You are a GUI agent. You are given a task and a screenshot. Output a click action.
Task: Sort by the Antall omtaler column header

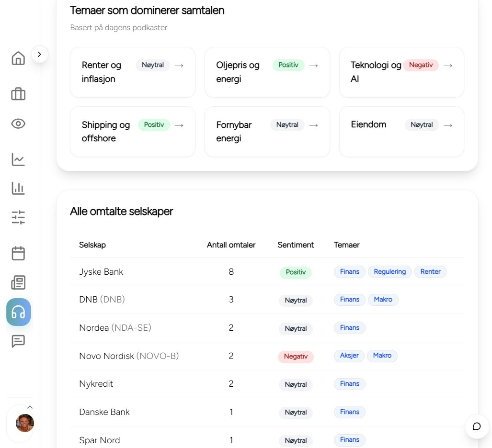coord(231,245)
